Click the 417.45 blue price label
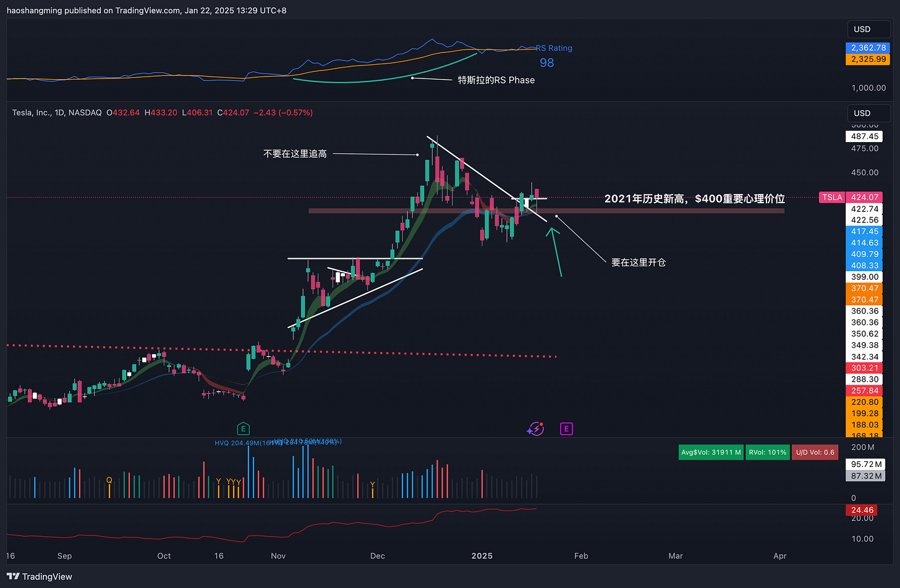Screen dimensions: 900x588 [864, 232]
